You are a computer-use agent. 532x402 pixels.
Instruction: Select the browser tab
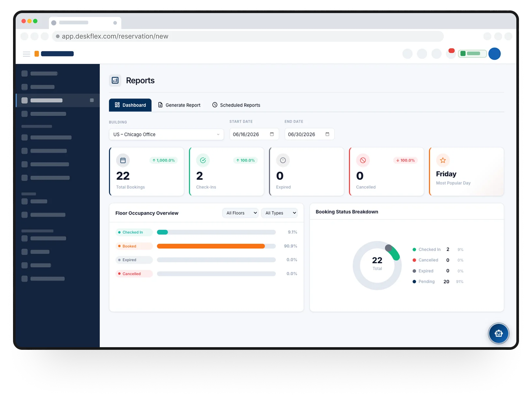click(x=85, y=23)
